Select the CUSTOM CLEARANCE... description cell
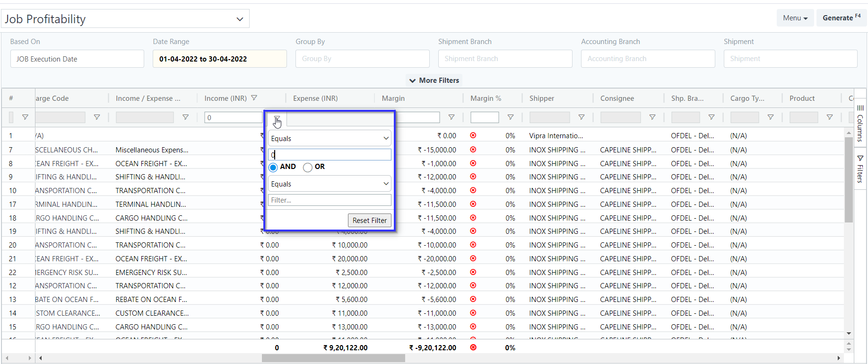Screen dimensions: 868x364 tap(152, 313)
